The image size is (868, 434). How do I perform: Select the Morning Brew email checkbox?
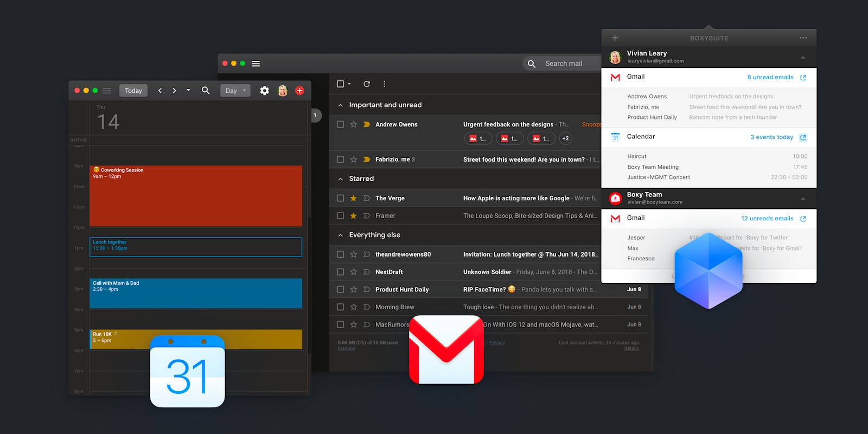point(340,307)
